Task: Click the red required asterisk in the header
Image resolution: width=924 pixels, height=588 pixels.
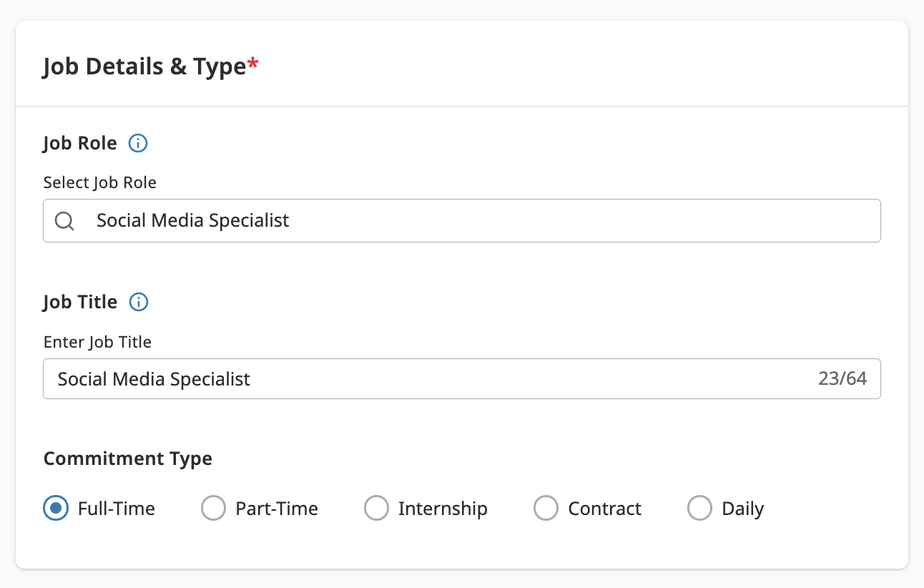Action: click(x=253, y=65)
